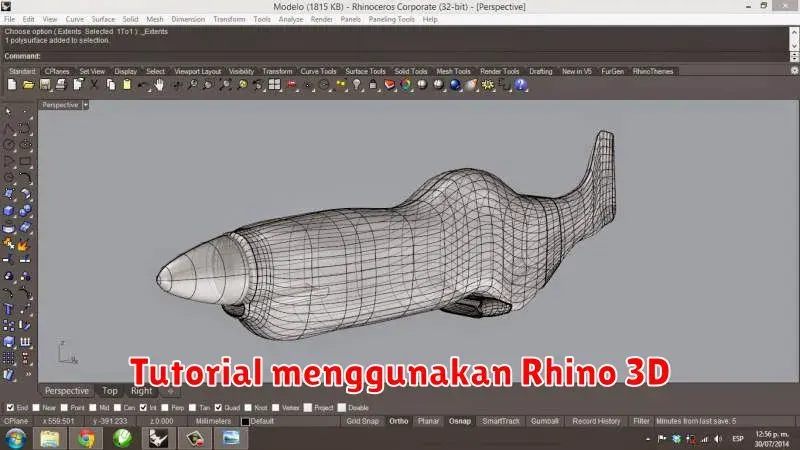Enable the Mid osnap checkbox

tap(93, 408)
